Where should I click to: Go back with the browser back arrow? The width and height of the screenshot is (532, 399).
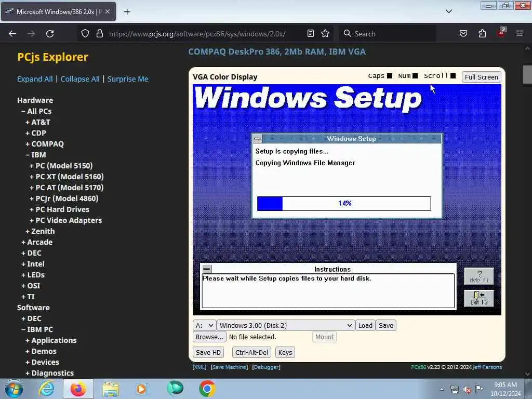tap(12, 34)
